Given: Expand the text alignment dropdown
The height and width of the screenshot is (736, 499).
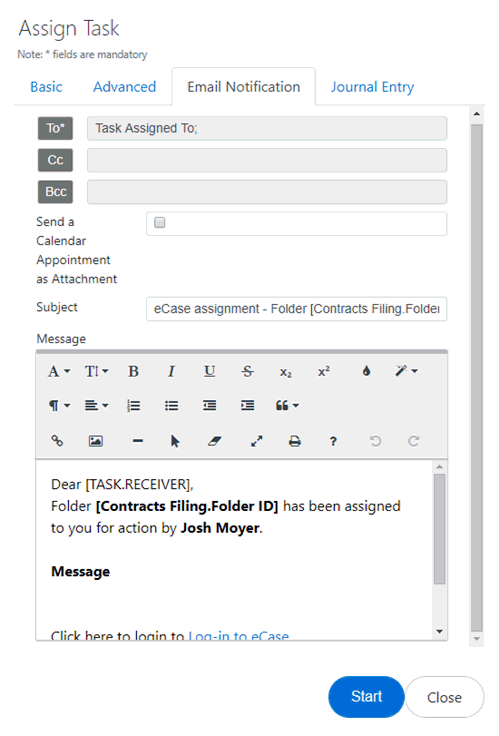Looking at the screenshot, I should click(96, 406).
